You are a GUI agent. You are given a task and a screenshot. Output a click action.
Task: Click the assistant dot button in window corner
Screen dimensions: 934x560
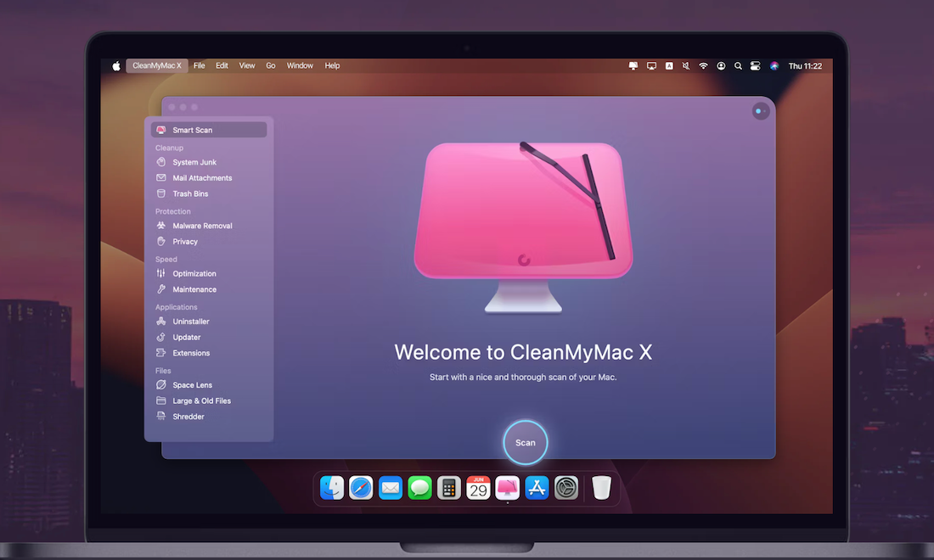pos(761,111)
